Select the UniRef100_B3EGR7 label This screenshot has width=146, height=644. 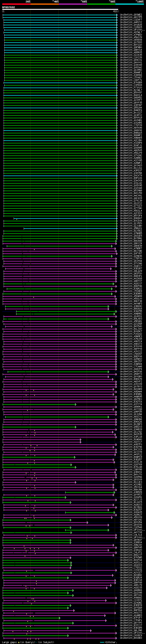(x=131, y=268)
